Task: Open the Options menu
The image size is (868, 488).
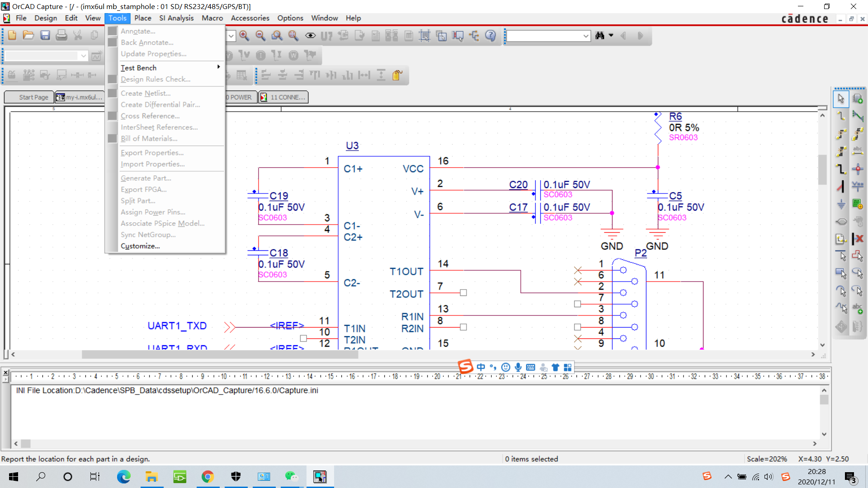Action: [x=290, y=18]
